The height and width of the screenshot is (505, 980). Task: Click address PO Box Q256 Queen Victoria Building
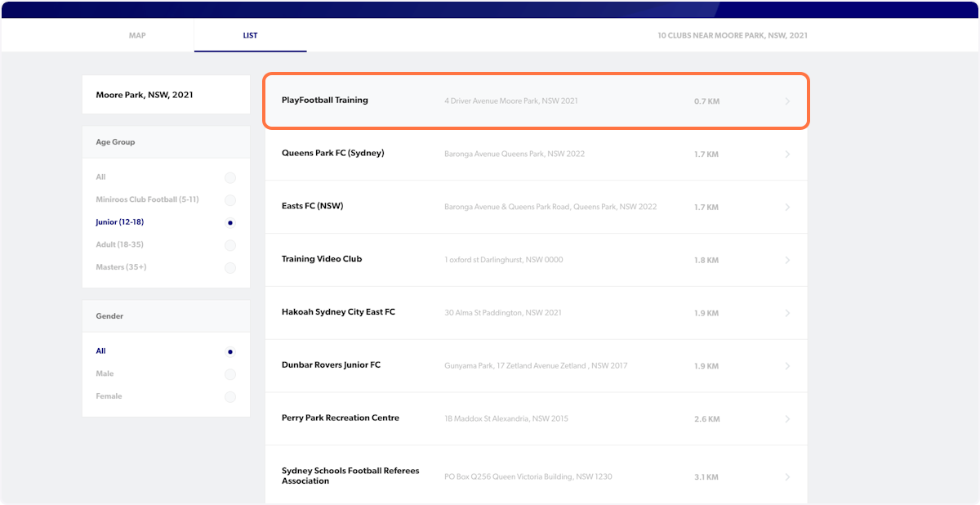coord(528,476)
